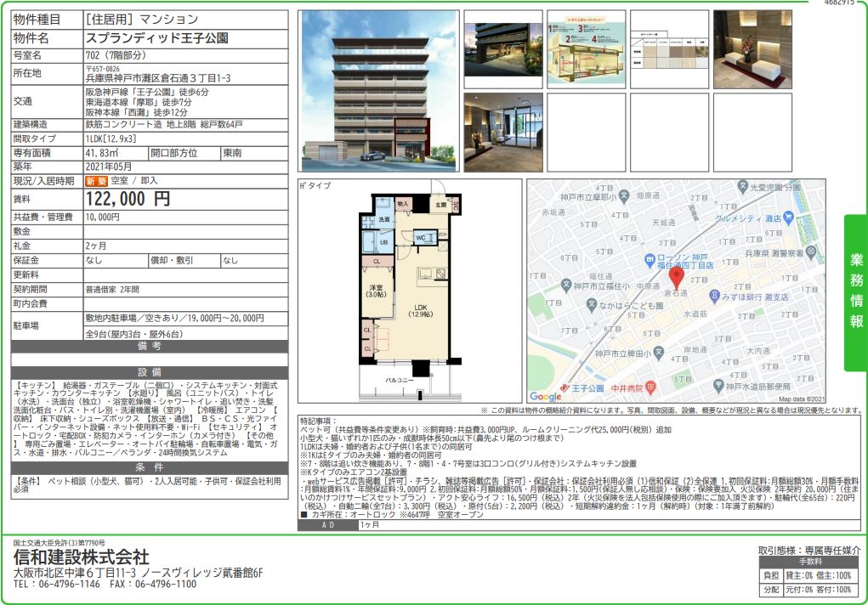Open the numbered access diagram thumbnail

(x=587, y=49)
